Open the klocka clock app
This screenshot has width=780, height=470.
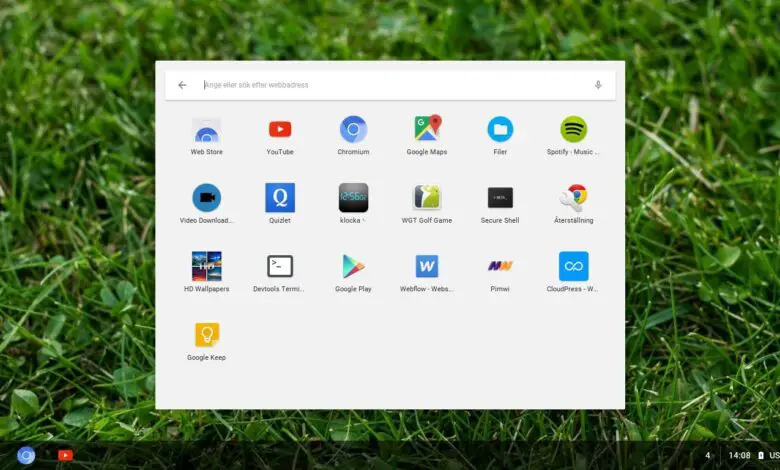pyautogui.click(x=353, y=197)
